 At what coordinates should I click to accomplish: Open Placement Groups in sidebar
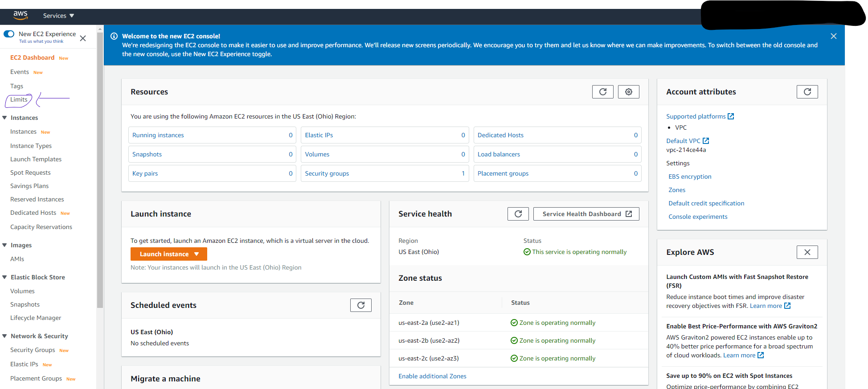36,378
